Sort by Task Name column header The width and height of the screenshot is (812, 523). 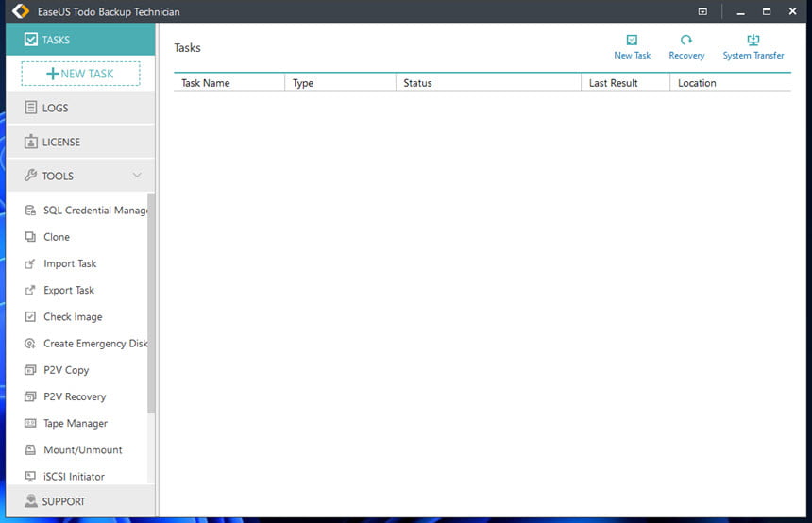point(228,83)
